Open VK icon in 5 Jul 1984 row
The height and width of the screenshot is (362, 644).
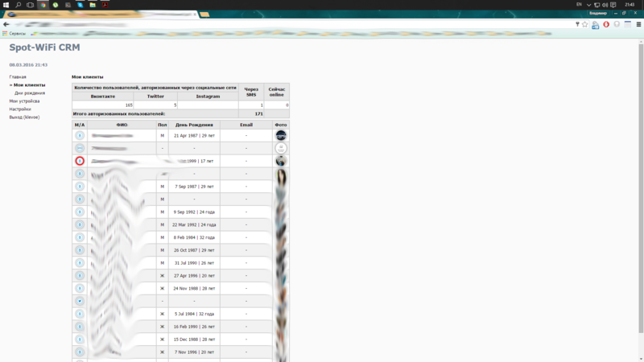(x=80, y=314)
